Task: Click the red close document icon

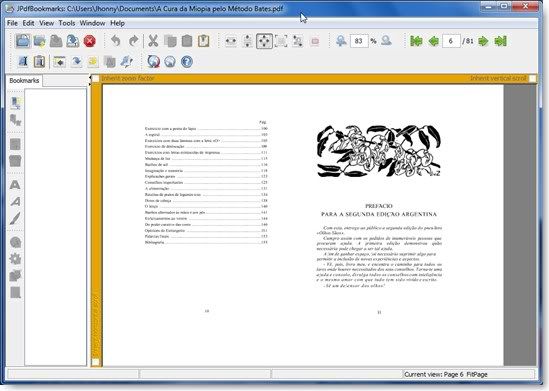Action: 90,41
